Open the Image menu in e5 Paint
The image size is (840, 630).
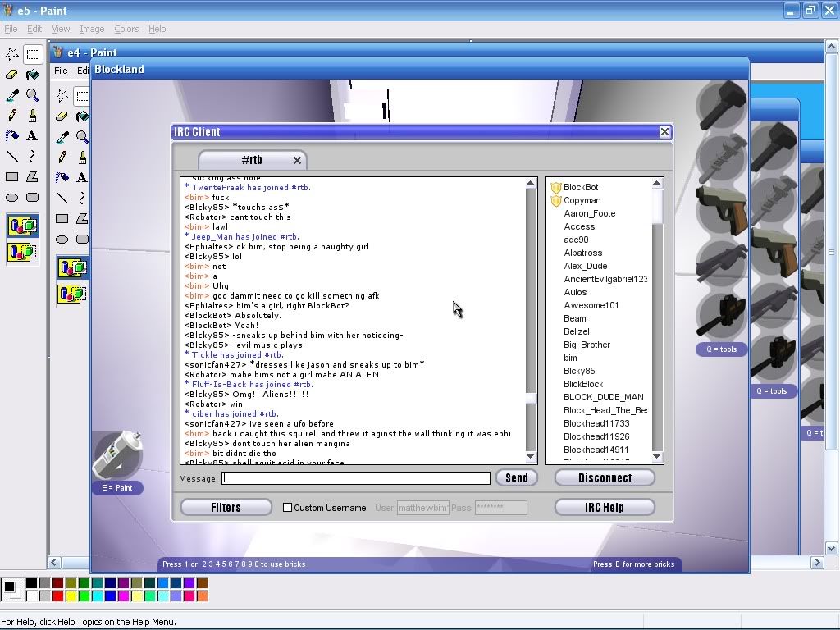point(92,29)
